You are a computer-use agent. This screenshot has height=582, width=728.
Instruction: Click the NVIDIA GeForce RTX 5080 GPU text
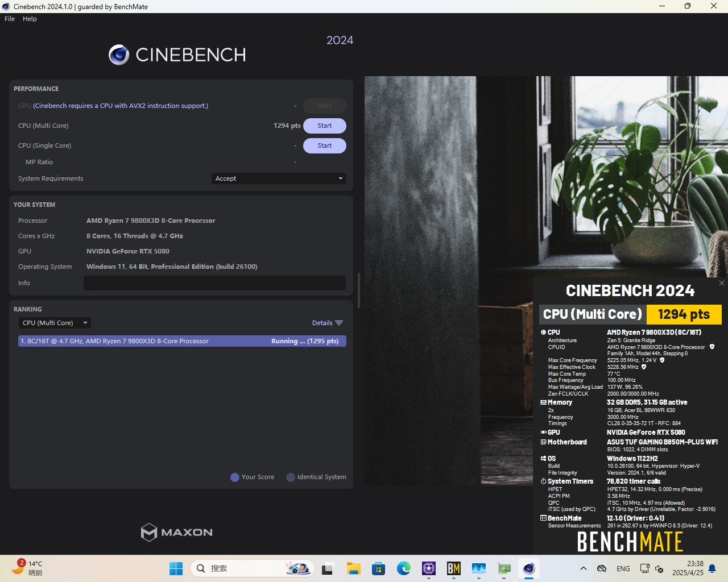pyautogui.click(x=128, y=251)
